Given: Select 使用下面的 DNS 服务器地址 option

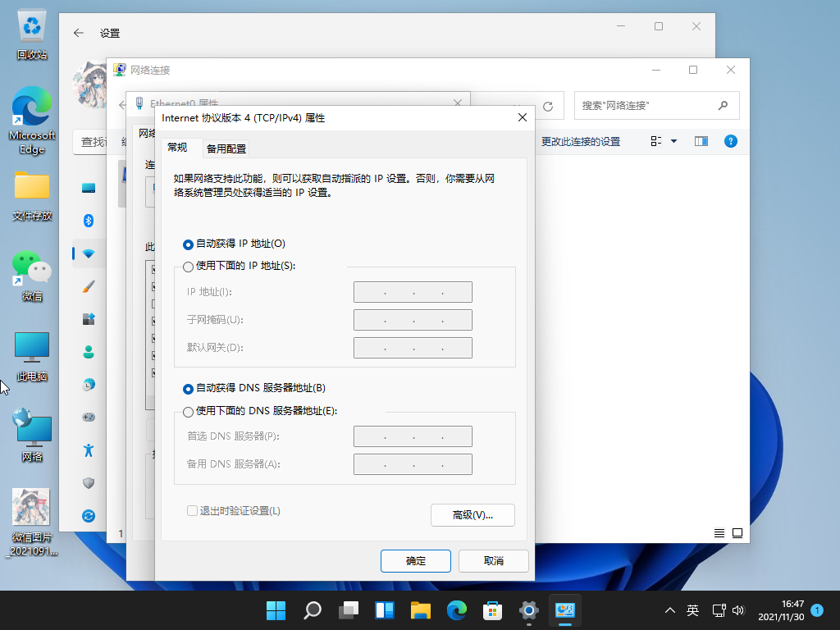Looking at the screenshot, I should (189, 412).
